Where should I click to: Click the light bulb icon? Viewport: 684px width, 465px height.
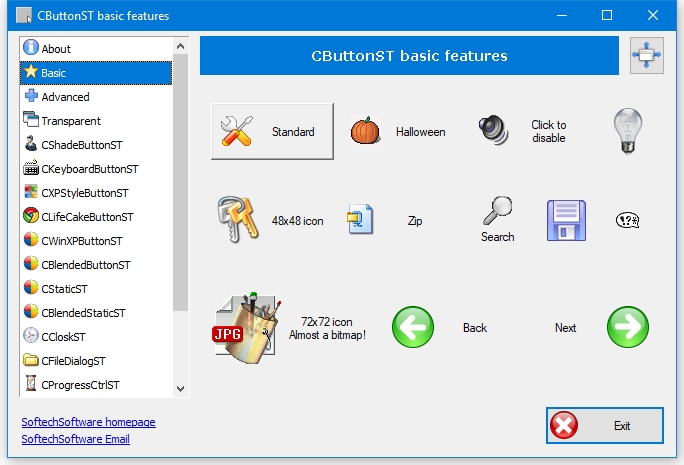tap(628, 131)
